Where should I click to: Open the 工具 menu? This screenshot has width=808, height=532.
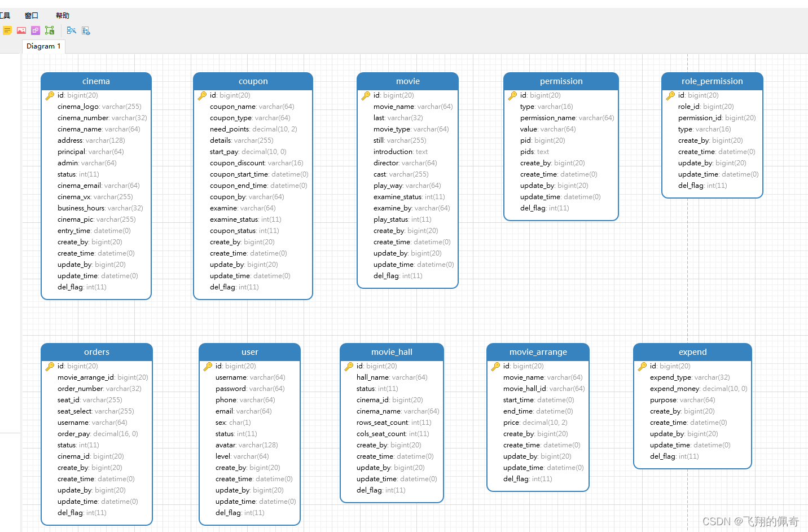[x=5, y=15]
